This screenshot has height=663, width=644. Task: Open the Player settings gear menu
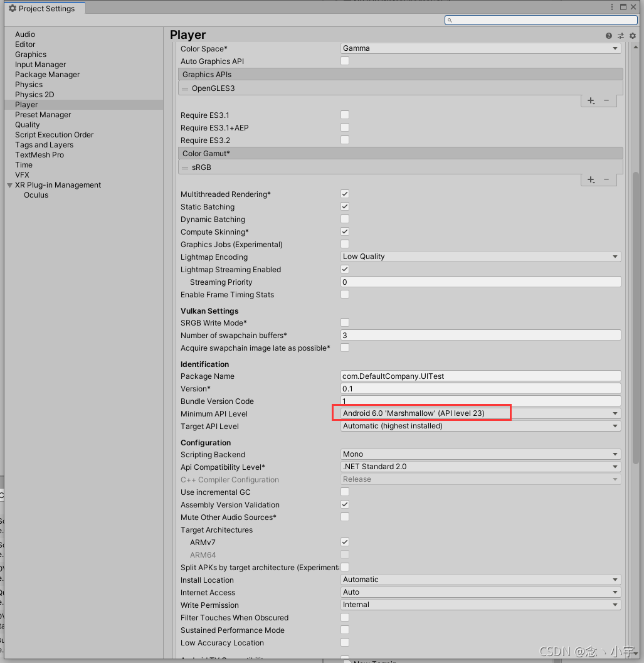pos(633,36)
